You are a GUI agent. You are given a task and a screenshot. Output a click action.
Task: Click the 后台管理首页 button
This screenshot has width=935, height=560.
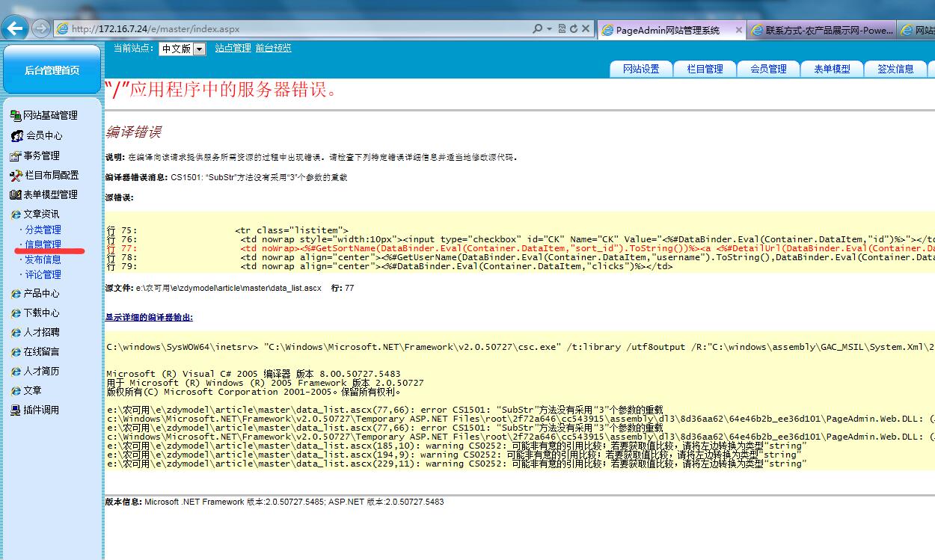[x=52, y=70]
